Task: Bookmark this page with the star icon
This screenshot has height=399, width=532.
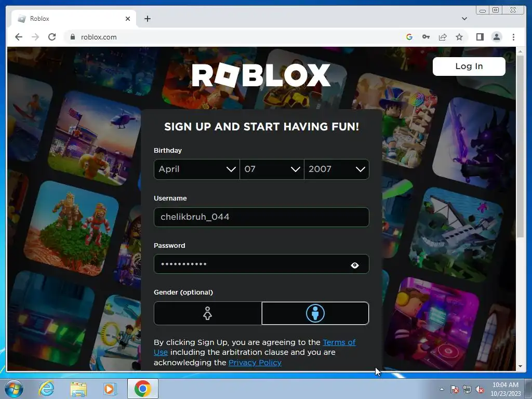Action: point(459,37)
